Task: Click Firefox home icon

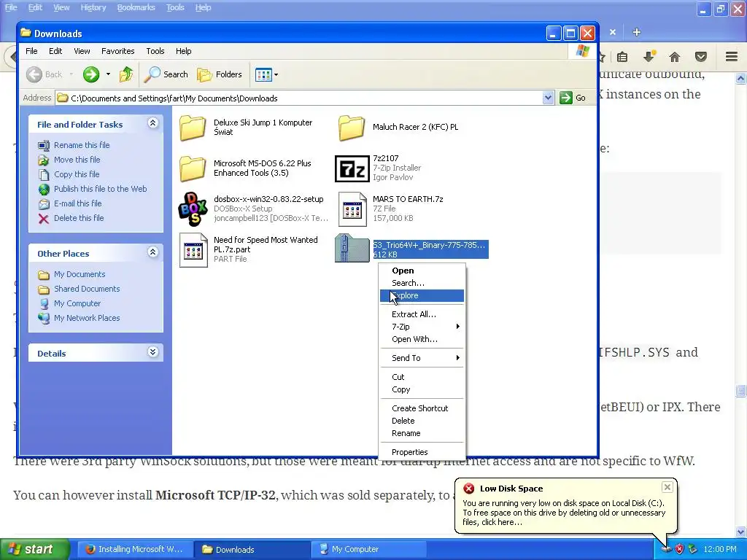Action: pyautogui.click(x=675, y=57)
